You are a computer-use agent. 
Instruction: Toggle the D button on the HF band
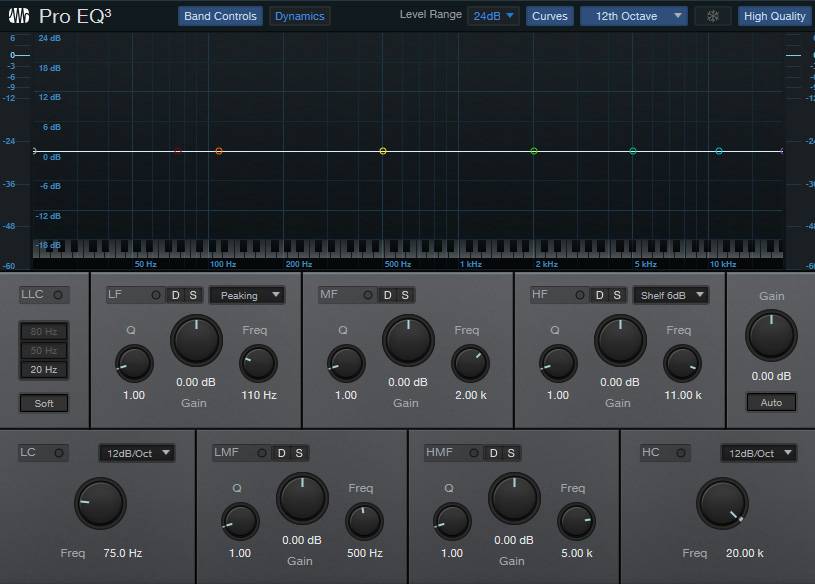pyautogui.click(x=600, y=295)
